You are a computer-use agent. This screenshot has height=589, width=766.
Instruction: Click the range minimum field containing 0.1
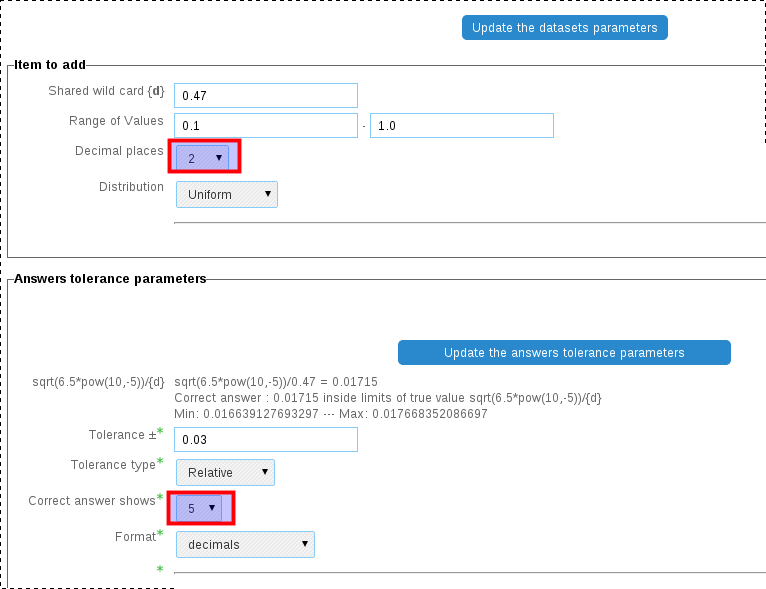tap(266, 126)
